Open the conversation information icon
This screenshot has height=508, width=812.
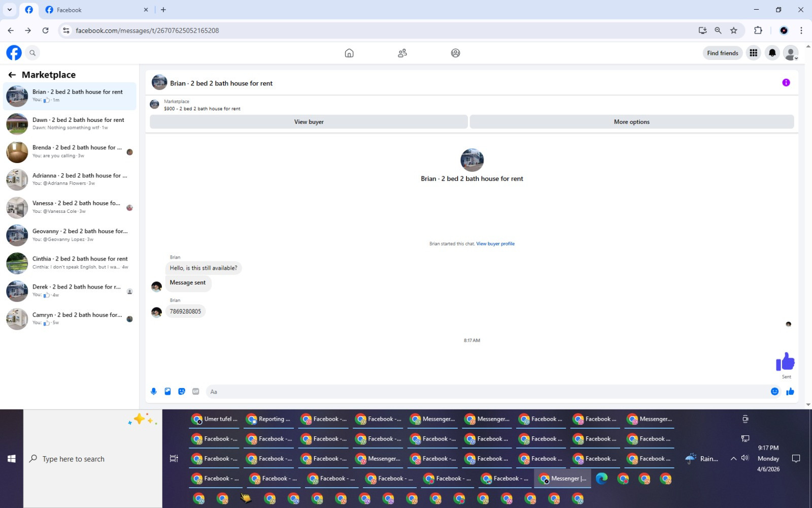(786, 83)
